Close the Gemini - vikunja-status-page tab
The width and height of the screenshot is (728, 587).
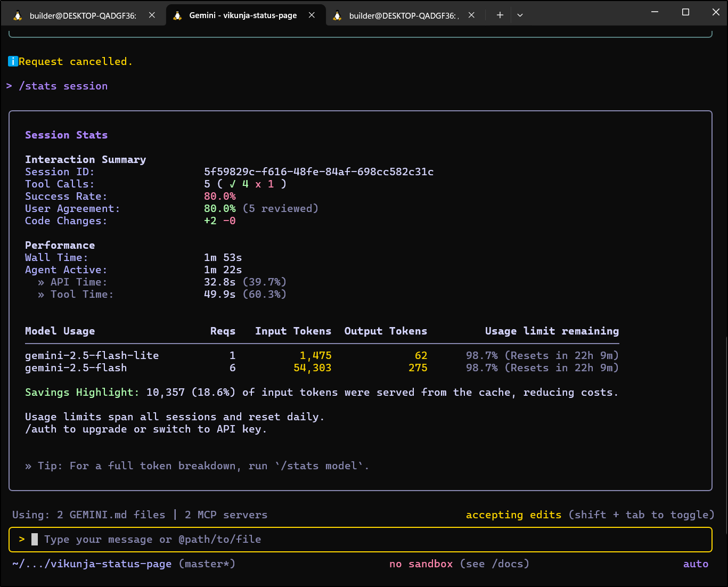(312, 15)
